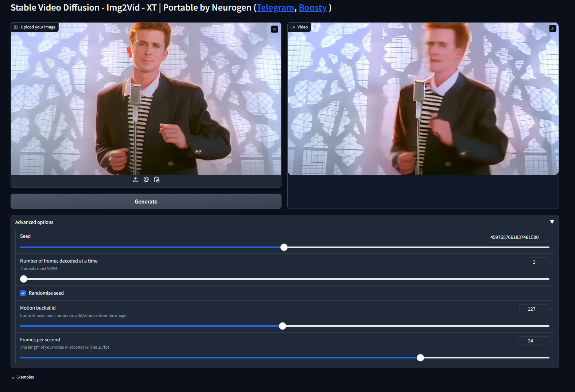Click the Frames per second value field
The width and height of the screenshot is (575, 392).
point(533,341)
